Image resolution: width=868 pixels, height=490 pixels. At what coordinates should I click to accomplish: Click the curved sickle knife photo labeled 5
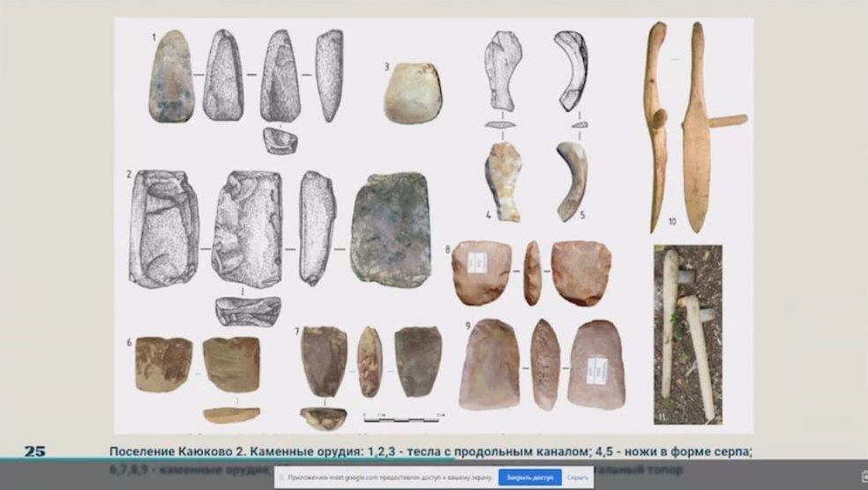(571, 180)
